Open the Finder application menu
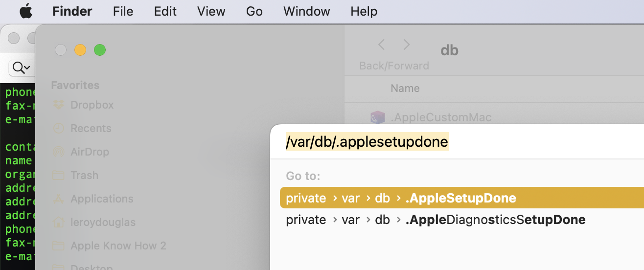 point(72,11)
